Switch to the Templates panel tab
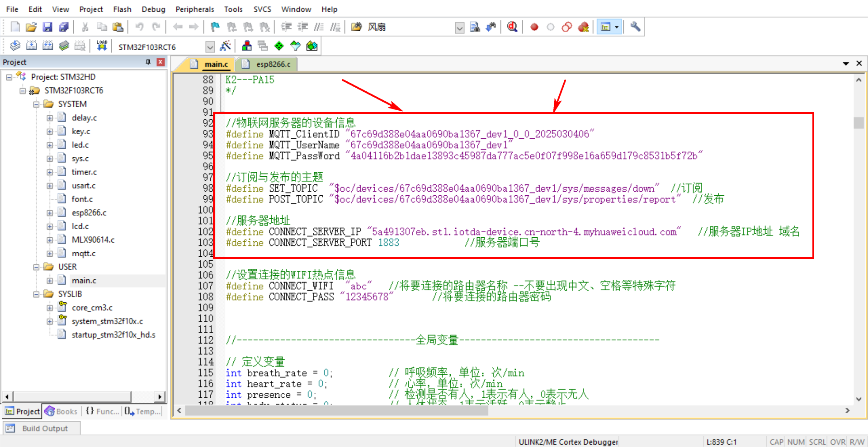This screenshot has height=447, width=868. (x=143, y=411)
